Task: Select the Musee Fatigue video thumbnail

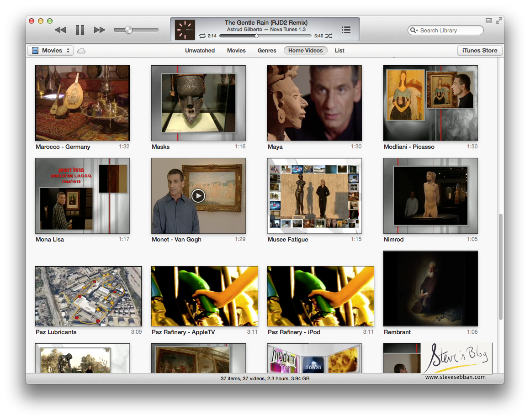Action: [314, 196]
